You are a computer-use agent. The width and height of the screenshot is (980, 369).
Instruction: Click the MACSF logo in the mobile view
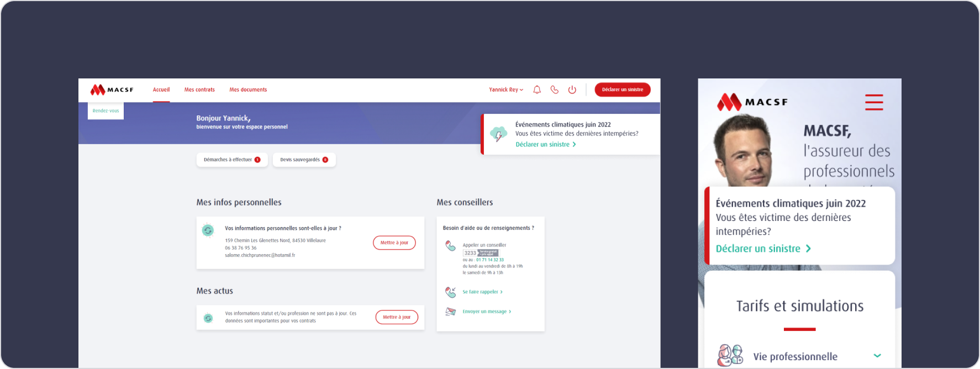pos(752,102)
